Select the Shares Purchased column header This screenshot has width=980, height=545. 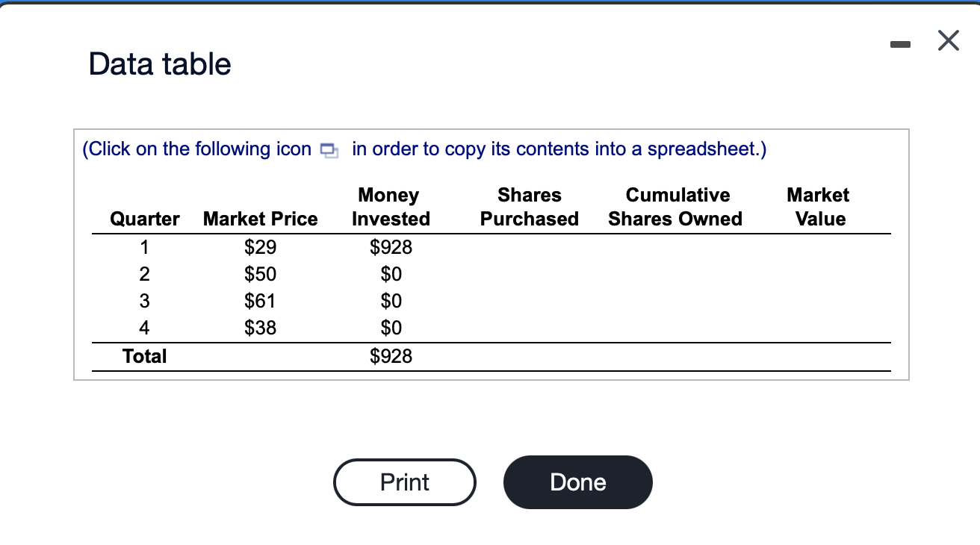click(x=529, y=207)
